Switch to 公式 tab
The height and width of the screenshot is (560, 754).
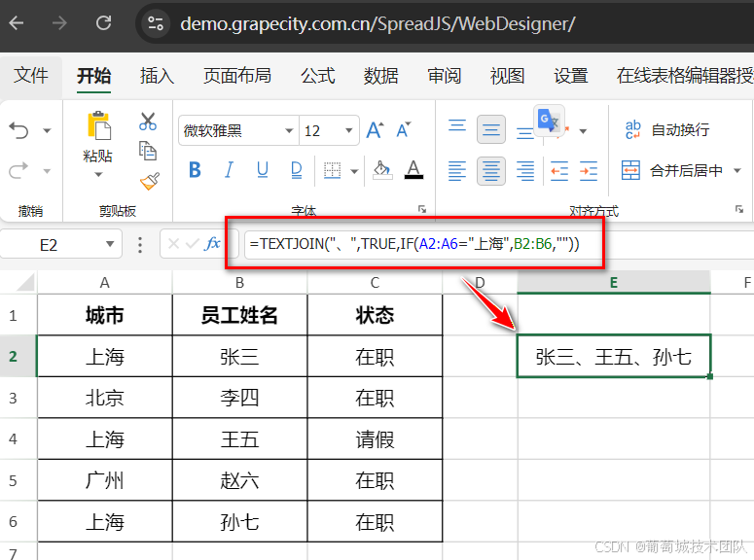coord(318,76)
